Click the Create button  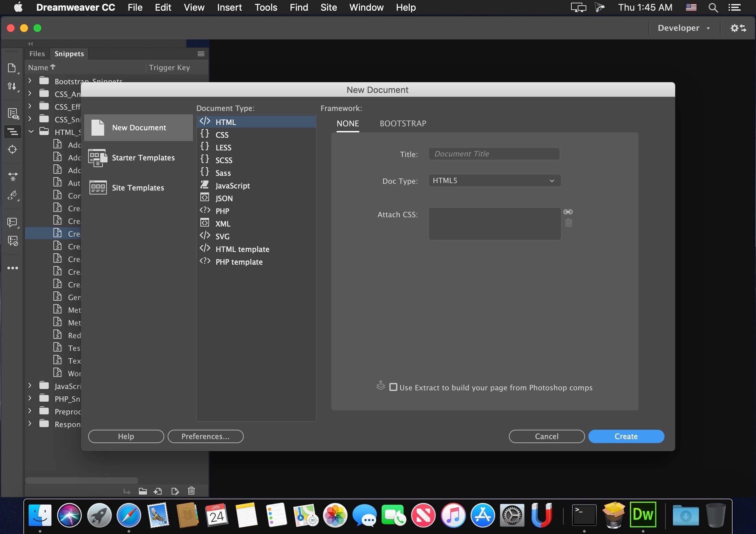[627, 436]
